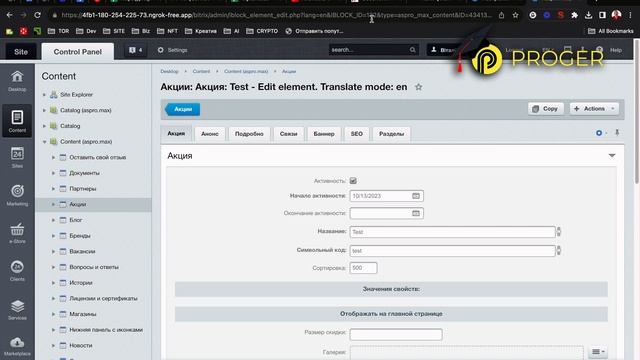The width and height of the screenshot is (640, 360).
Task: Open the Services section icon
Action: (17, 309)
